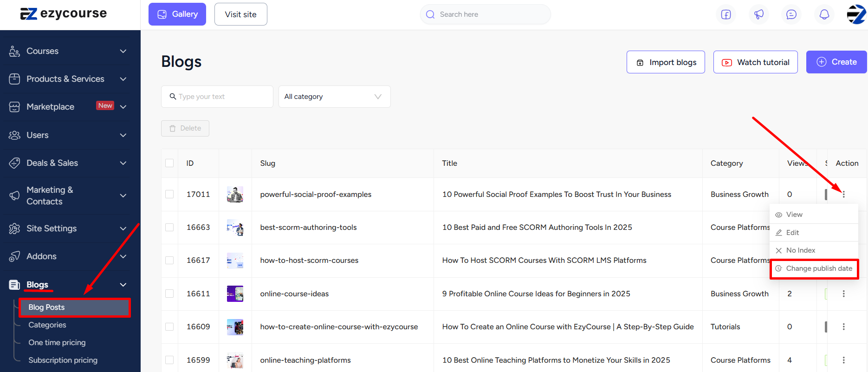Choose View from the action menu
Screen dimensions: 868x372
[814, 215]
